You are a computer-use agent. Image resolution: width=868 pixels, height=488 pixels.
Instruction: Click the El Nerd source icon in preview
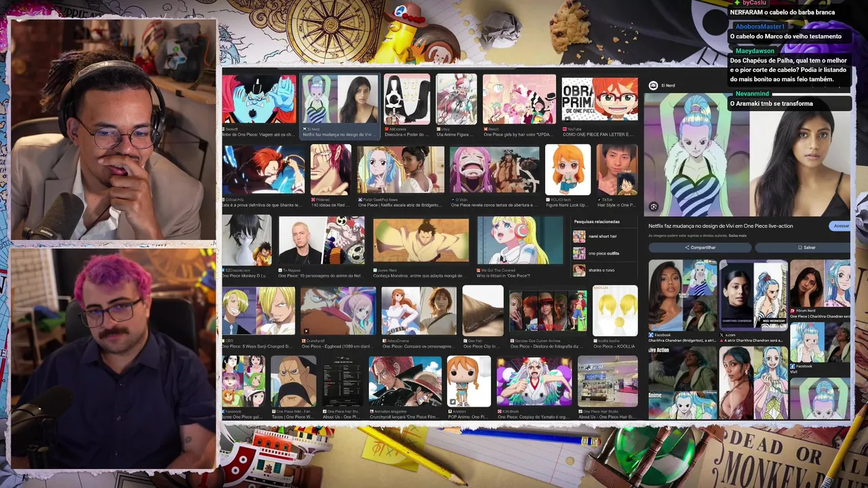(653, 85)
